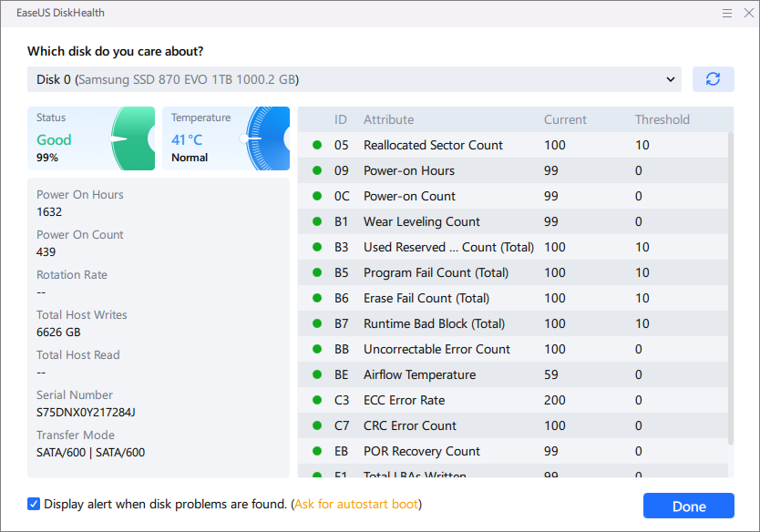Click green status dot for Erase Fail Count
This screenshot has width=760, height=532.
[317, 298]
